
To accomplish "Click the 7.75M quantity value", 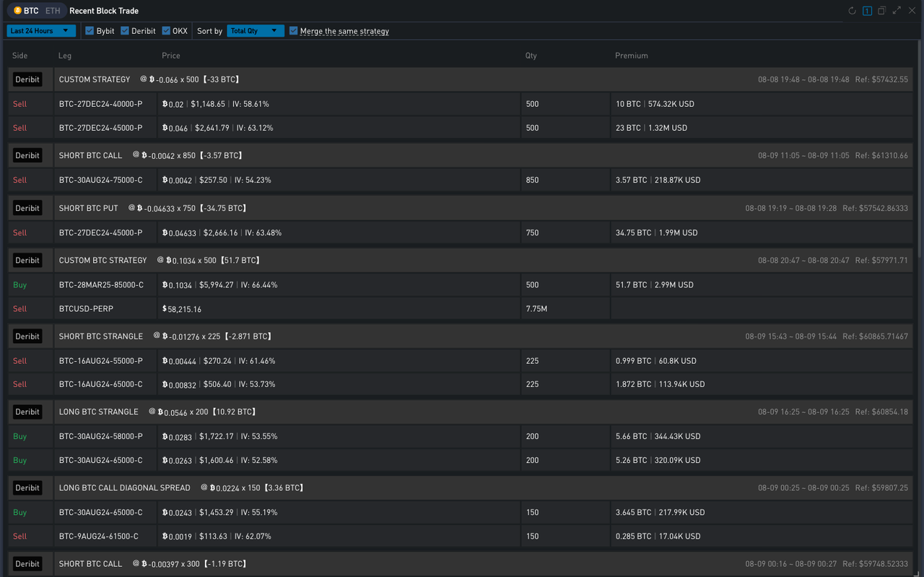I will (x=536, y=308).
